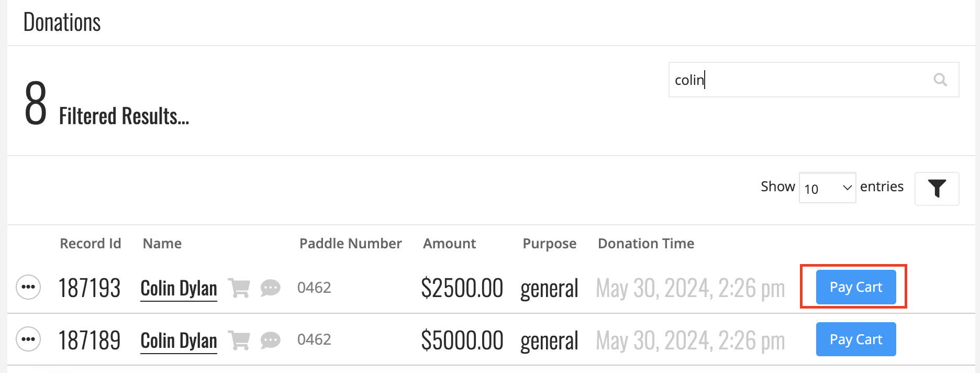The image size is (980, 373).
Task: Click Pay Cart for $2500.00 donation
Action: [x=856, y=287]
